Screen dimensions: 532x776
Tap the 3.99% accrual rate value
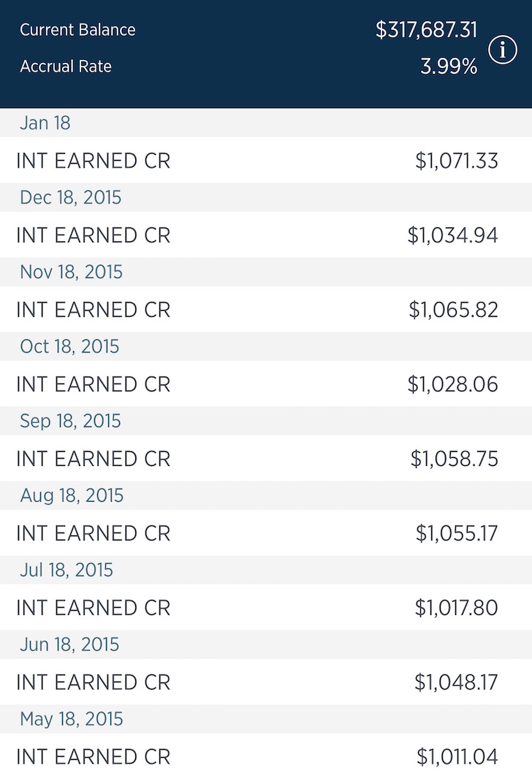449,67
